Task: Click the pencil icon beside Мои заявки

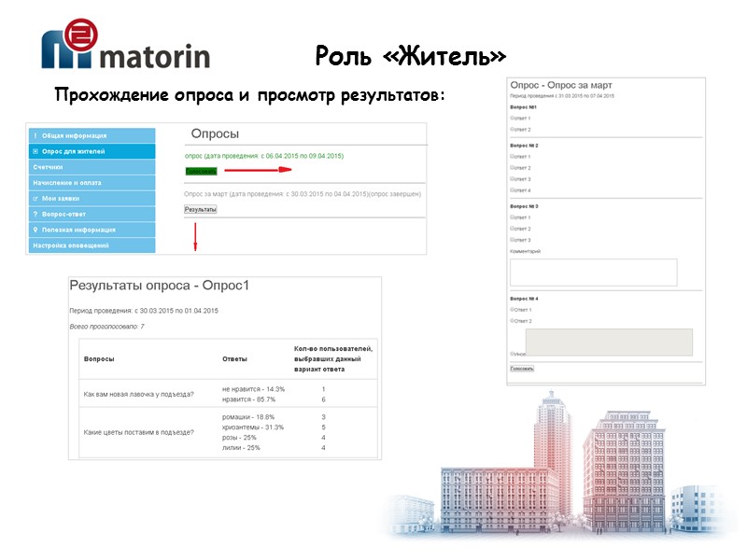Action: [35, 199]
